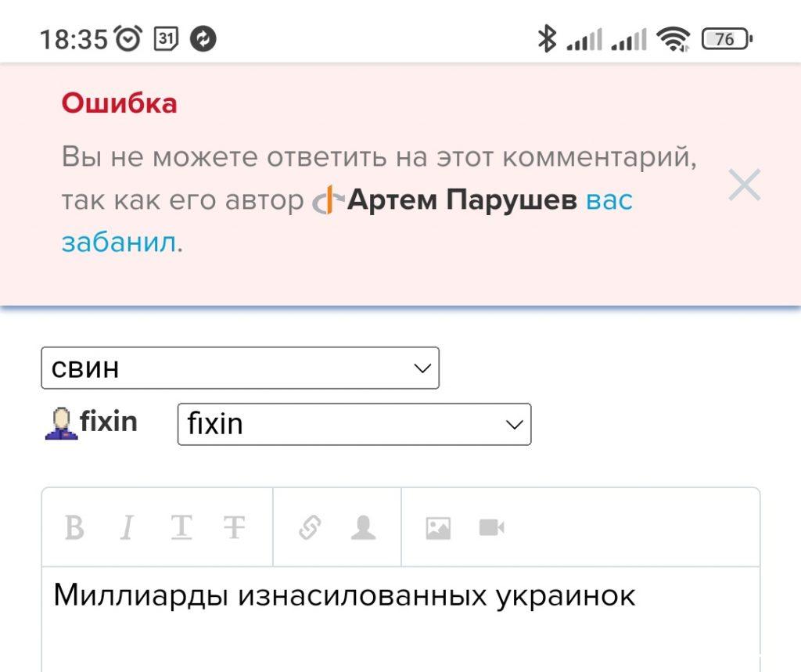The height and width of the screenshot is (672, 801).
Task: Toggle italic text formatting icon
Action: (128, 527)
